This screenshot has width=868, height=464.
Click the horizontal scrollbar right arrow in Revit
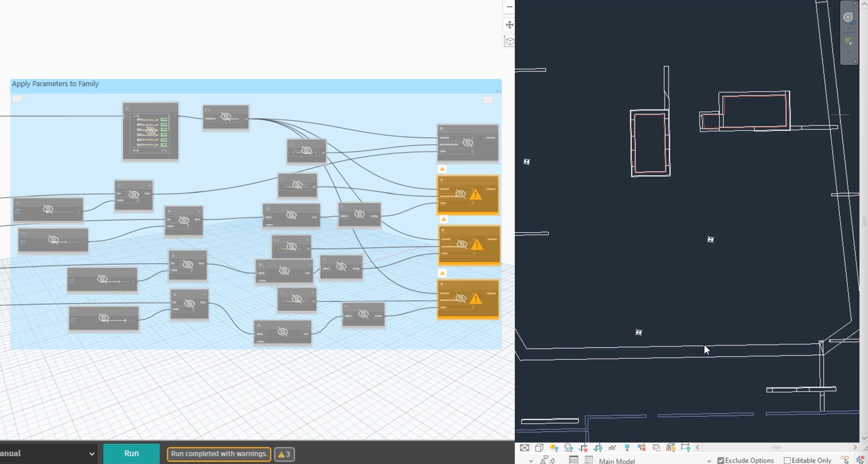[855, 448]
